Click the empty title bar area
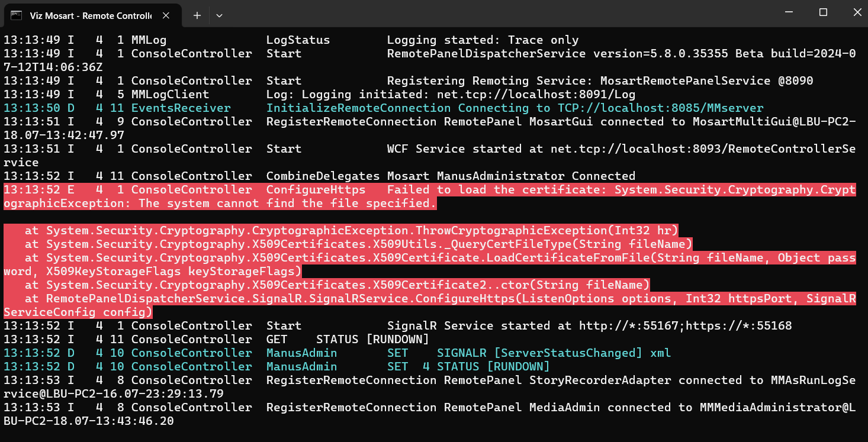Viewport: 868px width, 442px height. 474,12
